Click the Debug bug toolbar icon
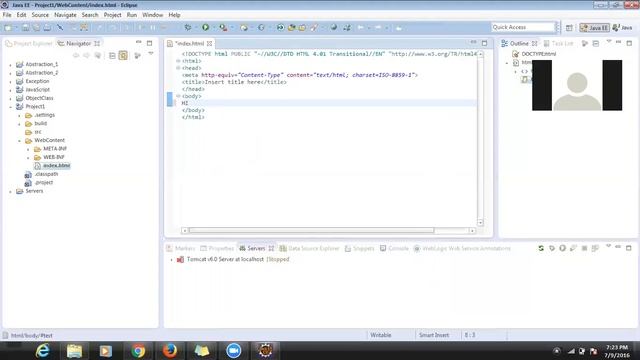This screenshot has width=640, height=360. tap(188, 28)
